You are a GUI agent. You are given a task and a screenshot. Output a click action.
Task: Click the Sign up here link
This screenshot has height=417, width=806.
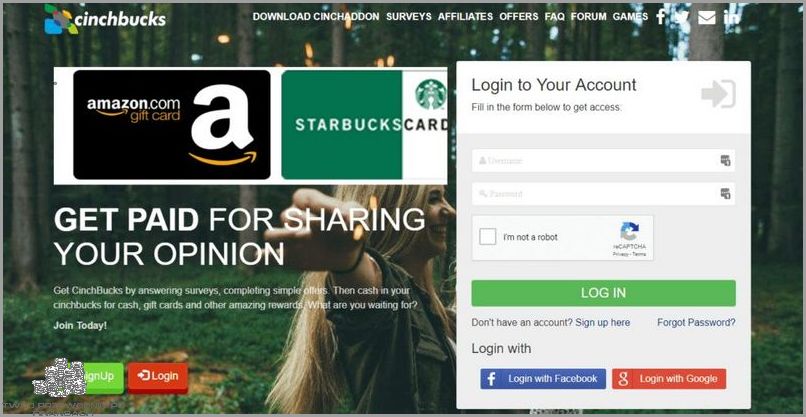[602, 322]
